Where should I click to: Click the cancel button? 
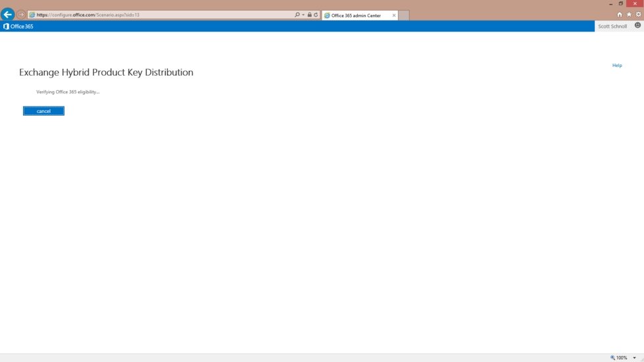point(43,111)
